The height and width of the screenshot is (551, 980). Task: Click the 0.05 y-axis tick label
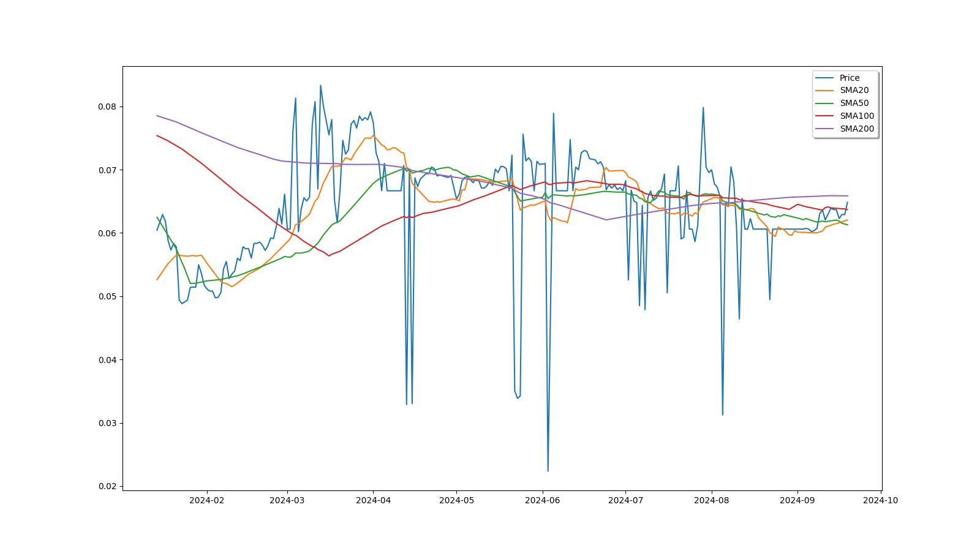coord(107,296)
